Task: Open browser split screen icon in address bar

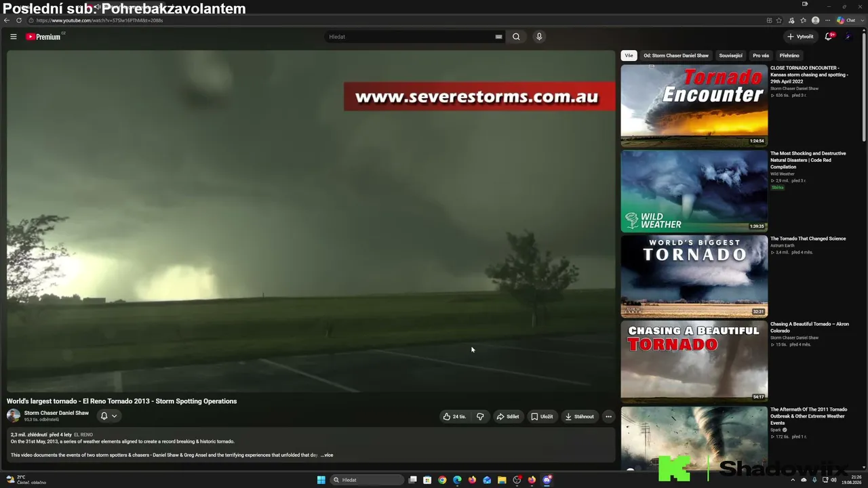Action: tap(769, 20)
